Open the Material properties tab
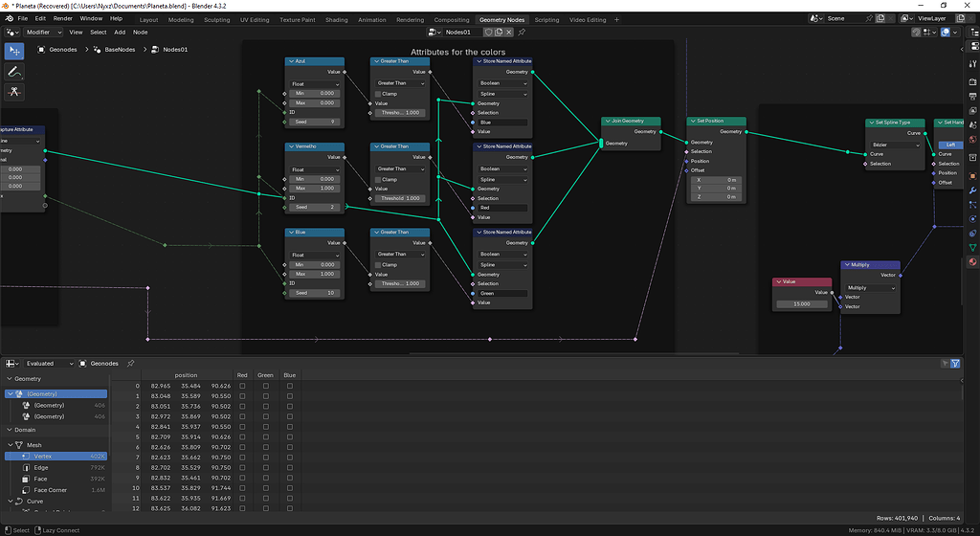980x536 pixels. pyautogui.click(x=972, y=262)
